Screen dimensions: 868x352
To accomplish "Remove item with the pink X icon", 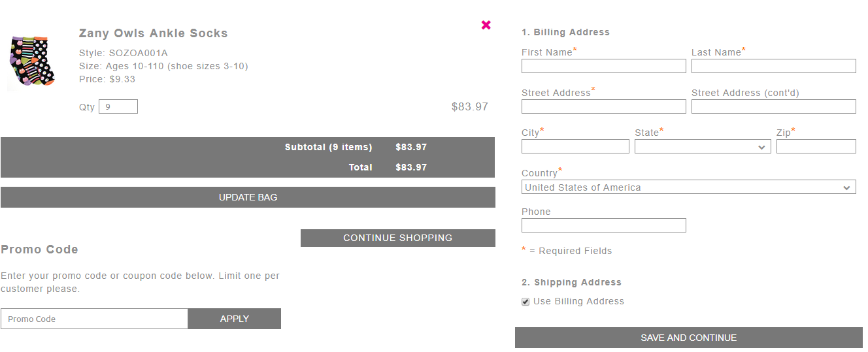I will click(486, 25).
